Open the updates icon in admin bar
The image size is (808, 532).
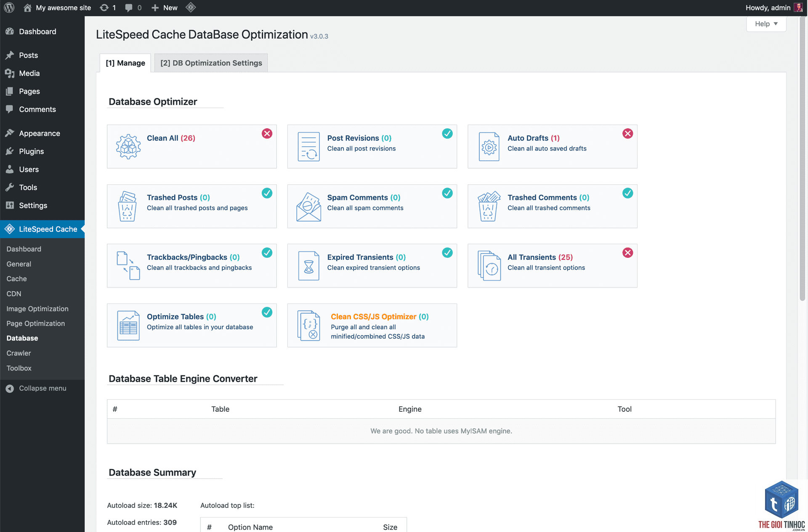tap(104, 8)
